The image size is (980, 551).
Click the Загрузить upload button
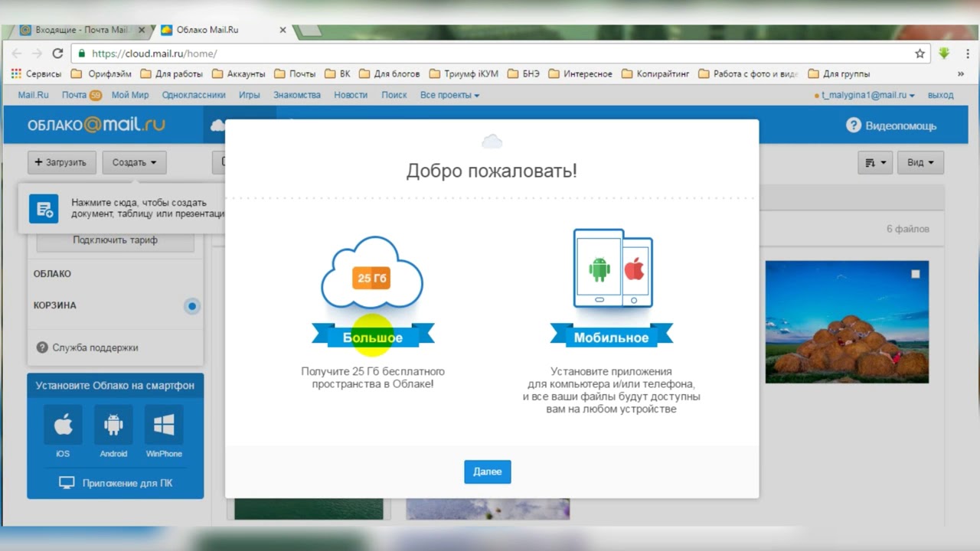coord(62,162)
